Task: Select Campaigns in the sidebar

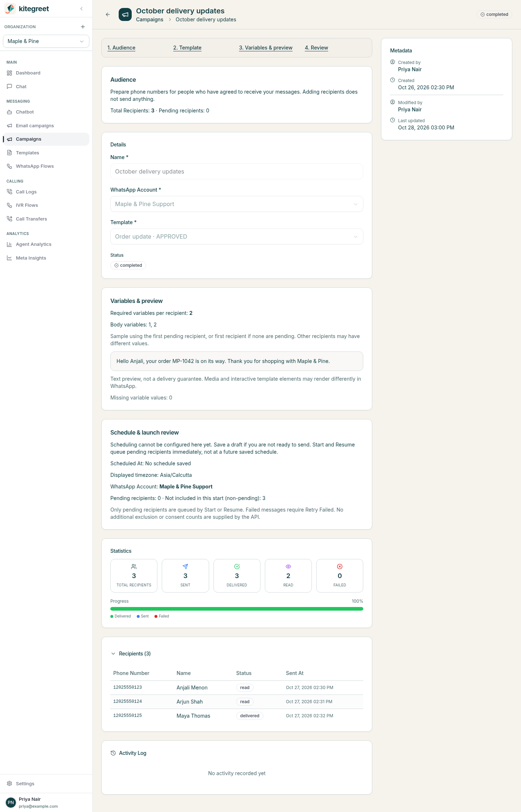Action: tap(46, 139)
